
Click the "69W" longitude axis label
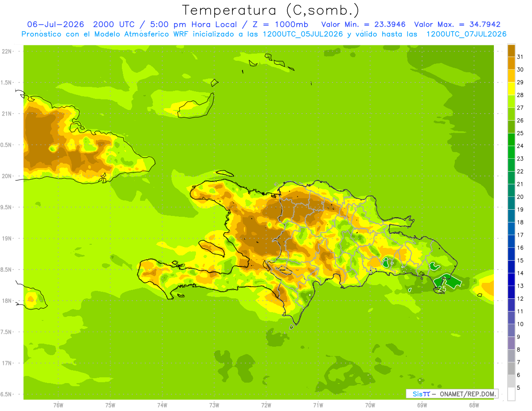pos(422,405)
